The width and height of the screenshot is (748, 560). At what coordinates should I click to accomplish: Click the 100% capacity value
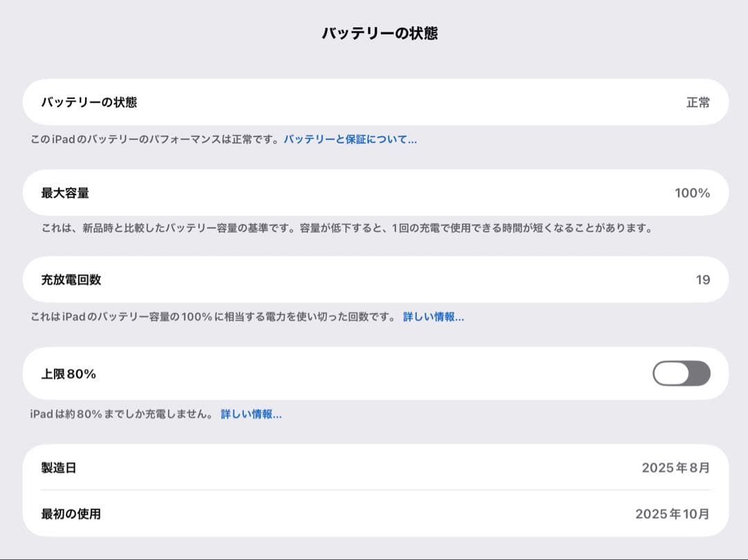tap(693, 193)
